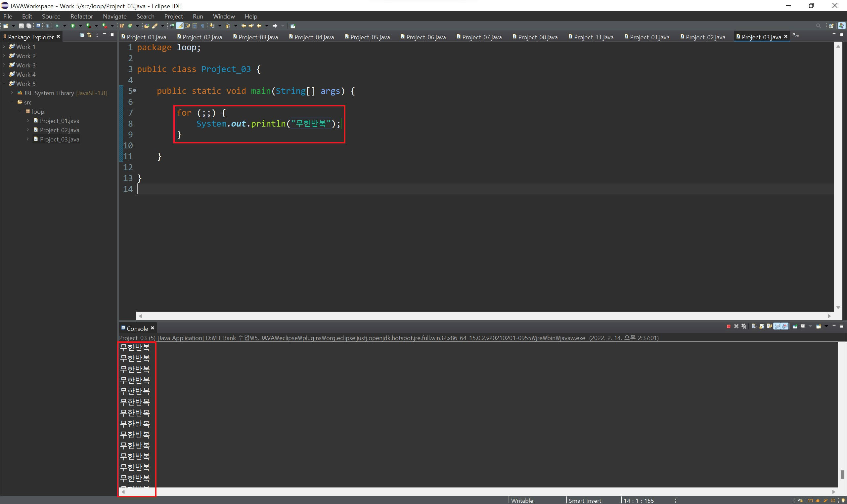Open the Refactor menu
Screen dimensions: 847x504
pyautogui.click(x=82, y=16)
